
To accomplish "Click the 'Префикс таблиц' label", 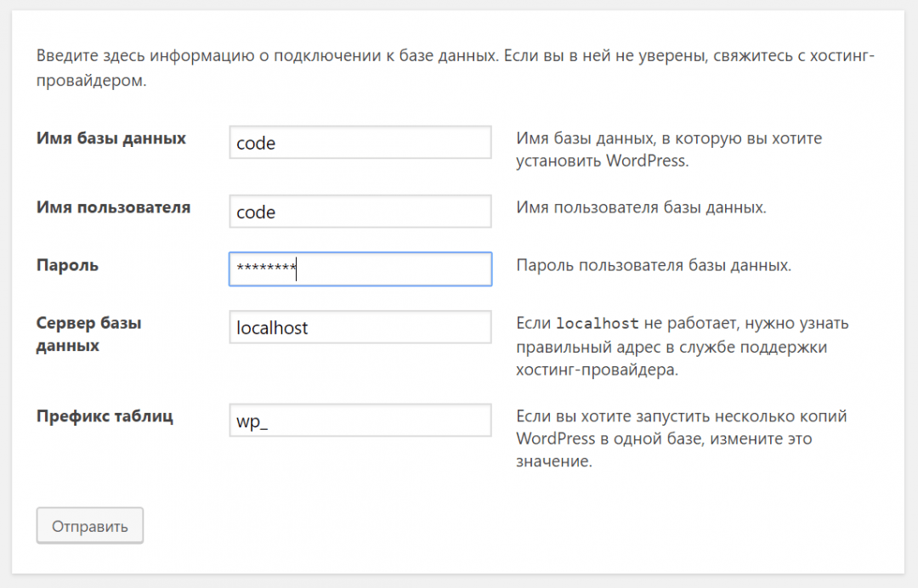I will click(105, 416).
